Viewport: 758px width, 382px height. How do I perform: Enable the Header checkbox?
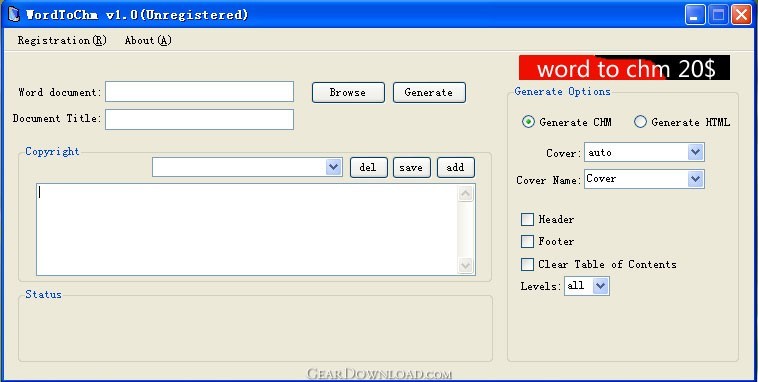527,220
